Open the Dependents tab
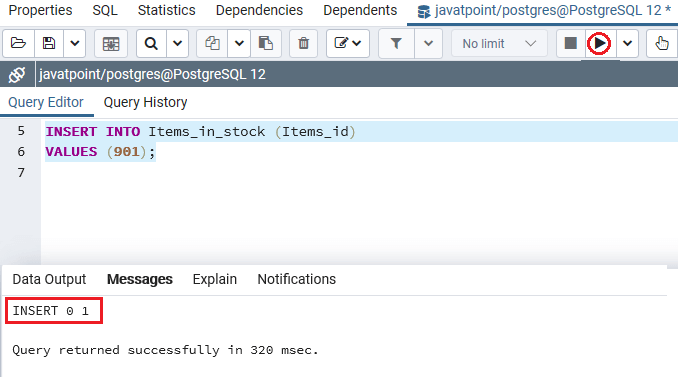The height and width of the screenshot is (377, 678). [x=360, y=10]
